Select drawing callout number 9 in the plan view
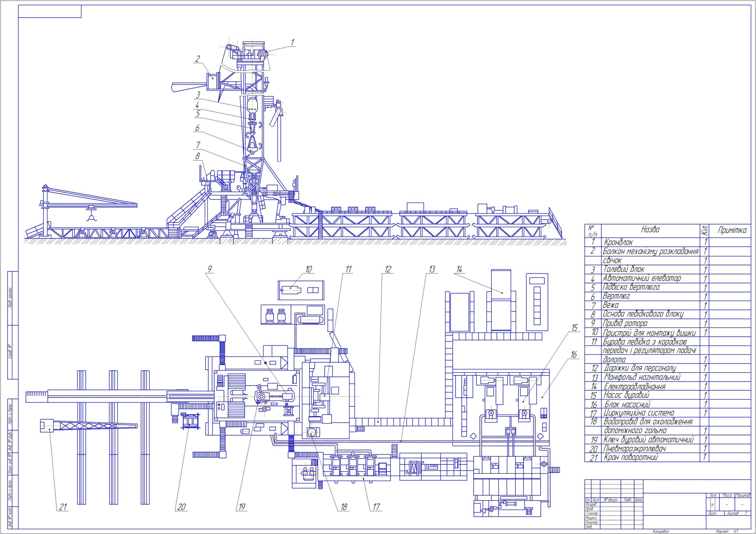Image resolution: width=756 pixels, height=534 pixels. (209, 269)
